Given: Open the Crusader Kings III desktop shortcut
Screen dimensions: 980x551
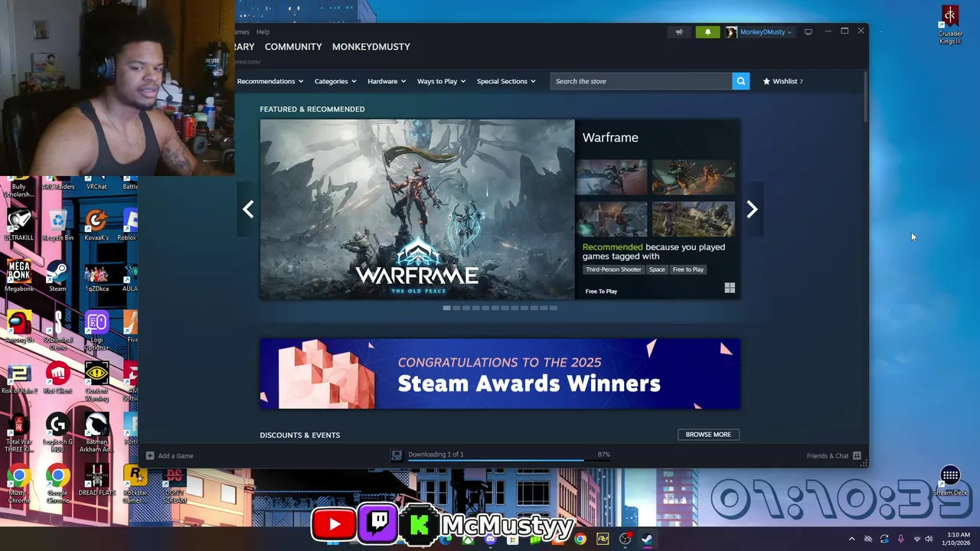Looking at the screenshot, I should (950, 24).
